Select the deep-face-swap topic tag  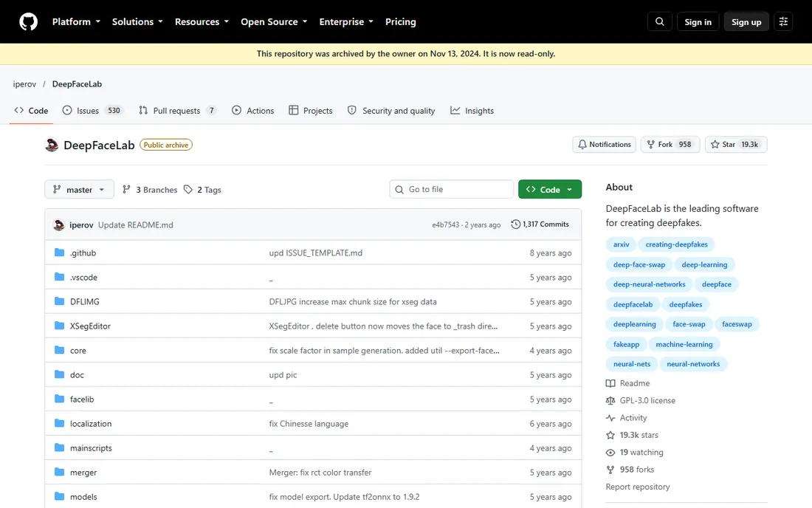click(x=639, y=264)
